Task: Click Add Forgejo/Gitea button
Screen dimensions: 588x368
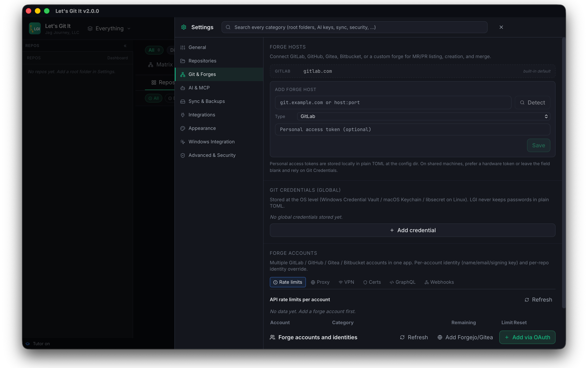Action: (465, 337)
